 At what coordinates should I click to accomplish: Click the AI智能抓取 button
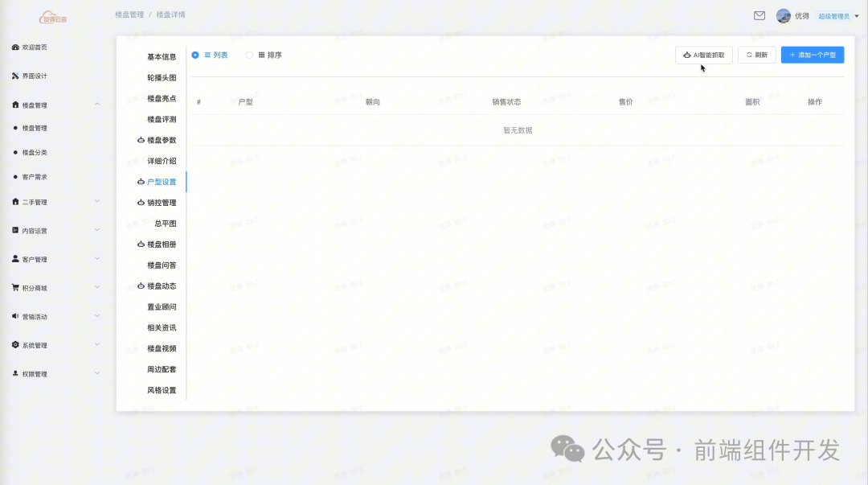pyautogui.click(x=703, y=55)
